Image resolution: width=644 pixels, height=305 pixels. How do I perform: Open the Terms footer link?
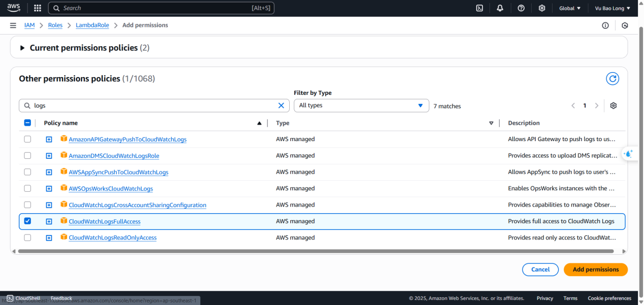coord(570,298)
